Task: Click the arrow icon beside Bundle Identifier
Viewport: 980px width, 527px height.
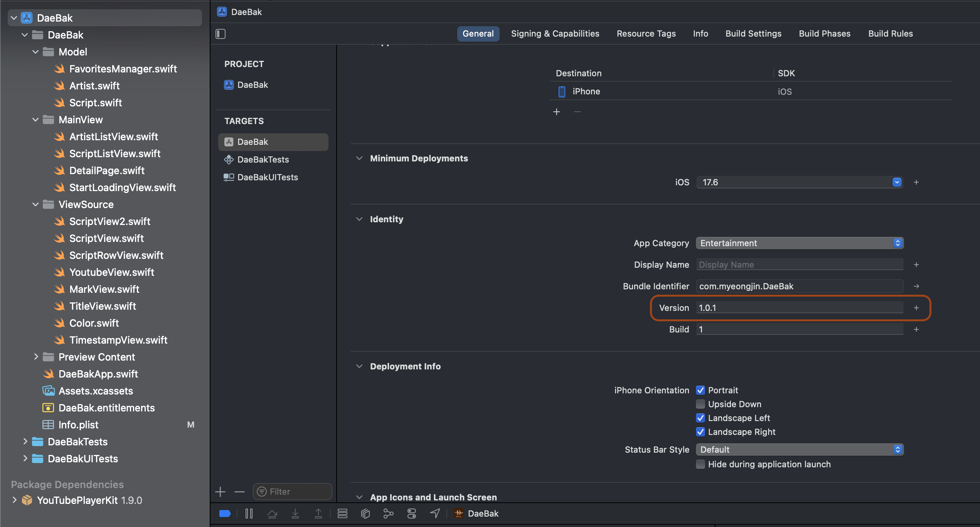Action: [x=916, y=286]
